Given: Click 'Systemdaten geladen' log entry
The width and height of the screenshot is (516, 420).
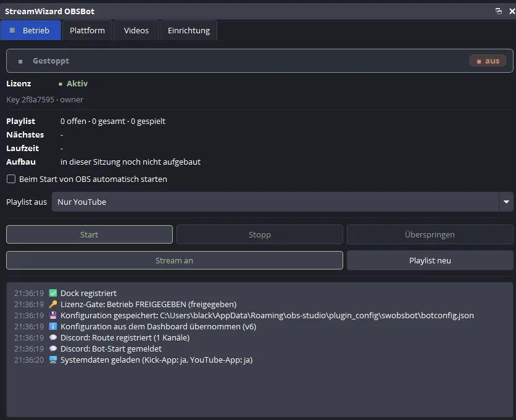Looking at the screenshot, I should coord(157,360).
